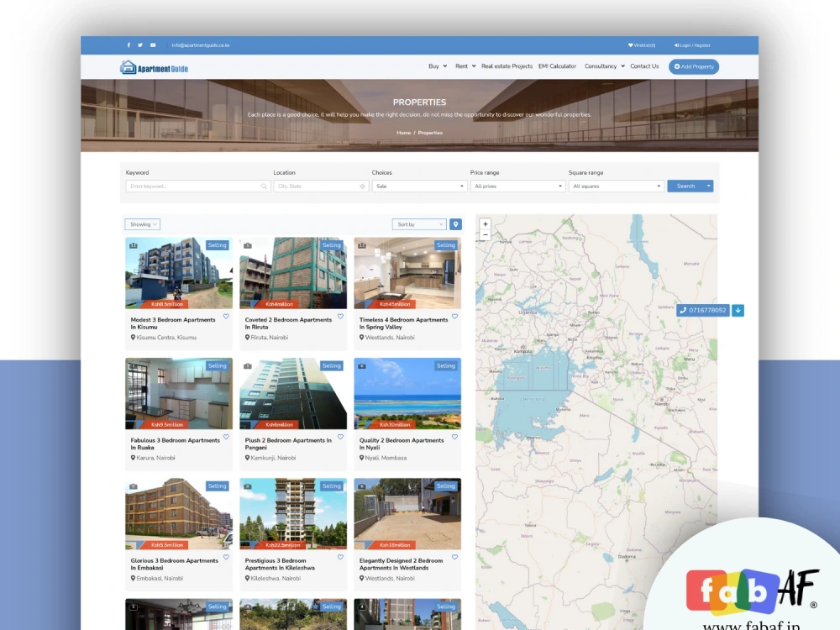Click the Add Property button
Viewport: 840px width, 630px height.
[x=694, y=67]
